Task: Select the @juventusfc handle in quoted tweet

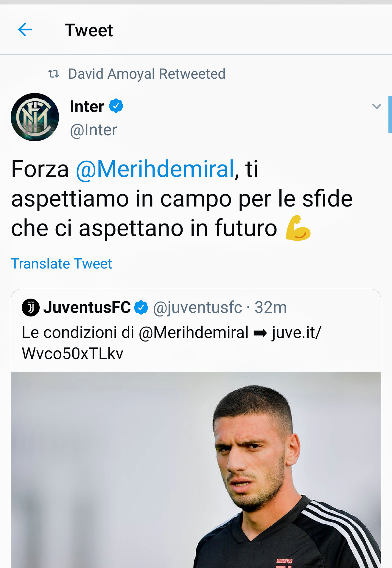Action: click(x=197, y=307)
